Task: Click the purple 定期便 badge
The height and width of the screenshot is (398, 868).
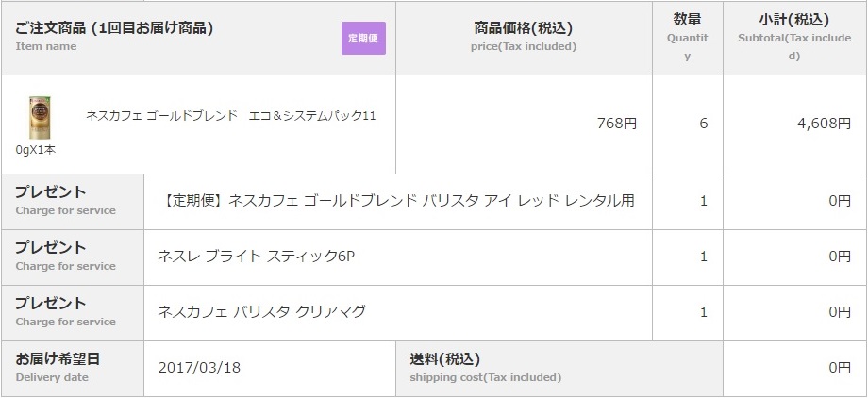Action: pos(363,39)
